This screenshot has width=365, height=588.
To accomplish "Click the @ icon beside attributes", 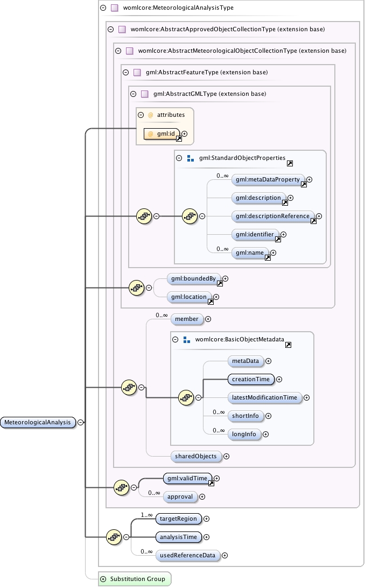I will (151, 115).
